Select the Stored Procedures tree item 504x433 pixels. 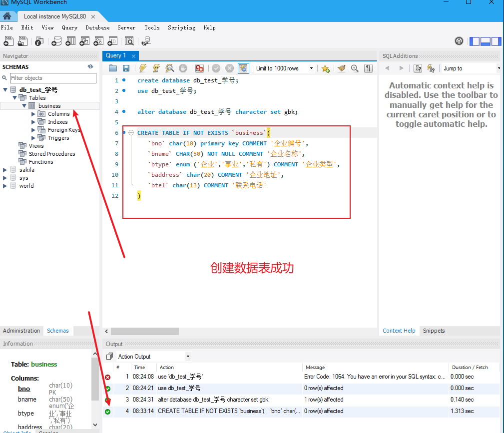[52, 154]
